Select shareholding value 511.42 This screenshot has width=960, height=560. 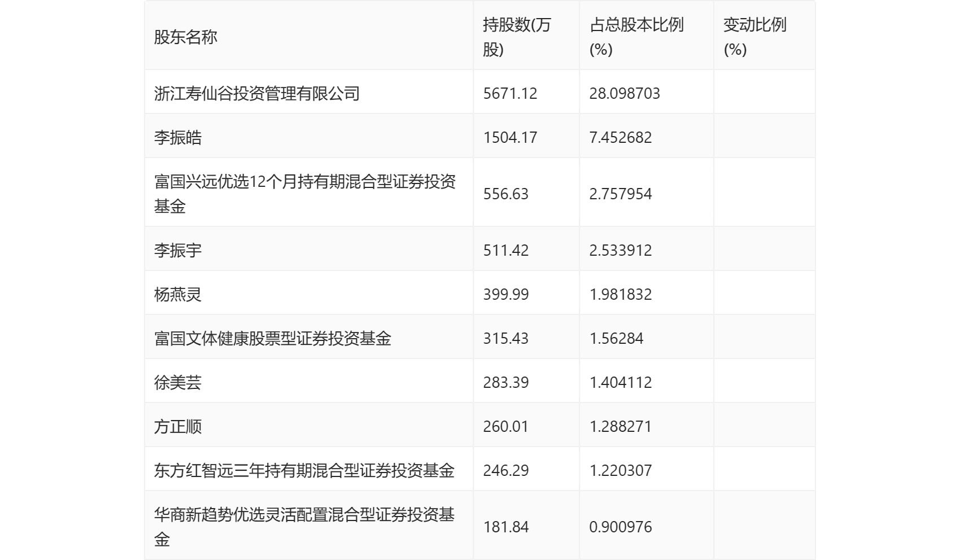point(506,250)
